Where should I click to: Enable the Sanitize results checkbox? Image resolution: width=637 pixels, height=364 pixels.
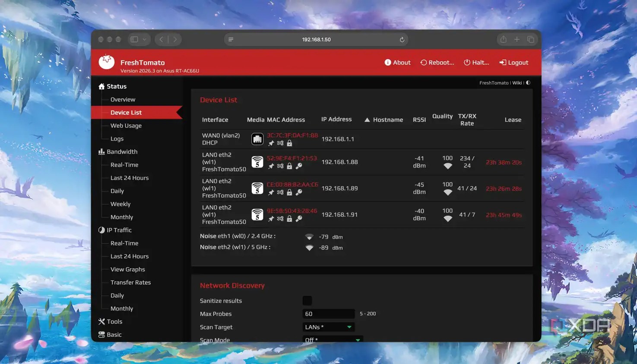click(x=307, y=301)
